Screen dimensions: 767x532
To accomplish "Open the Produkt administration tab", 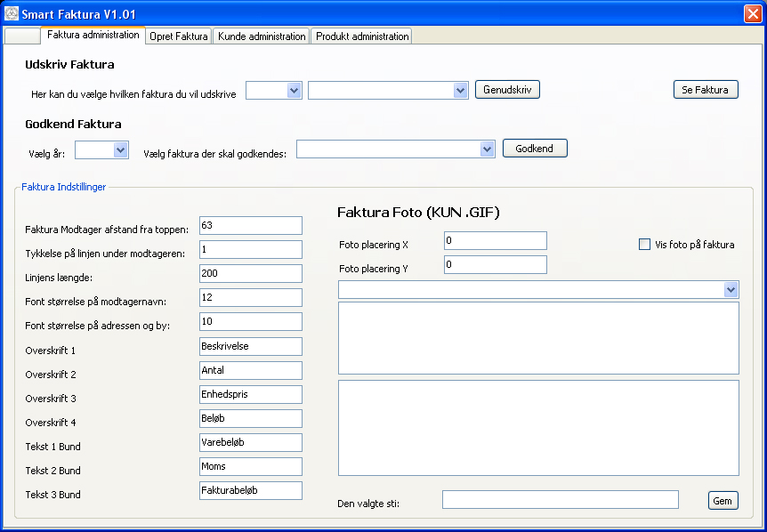I will 362,36.
